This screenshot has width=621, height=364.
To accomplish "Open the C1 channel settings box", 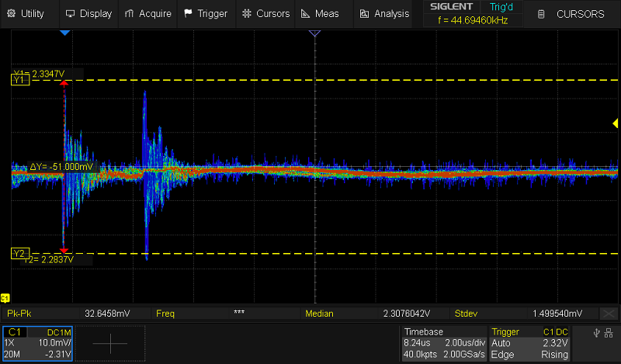I will click(x=37, y=343).
